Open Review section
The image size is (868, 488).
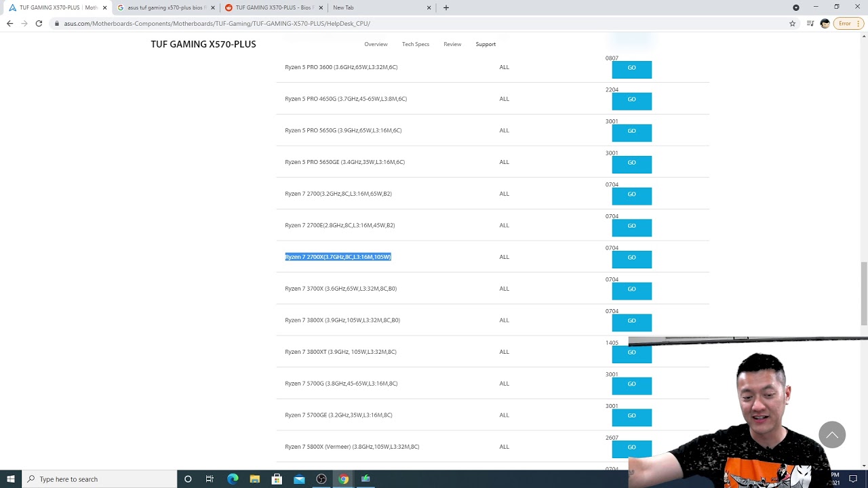point(452,44)
